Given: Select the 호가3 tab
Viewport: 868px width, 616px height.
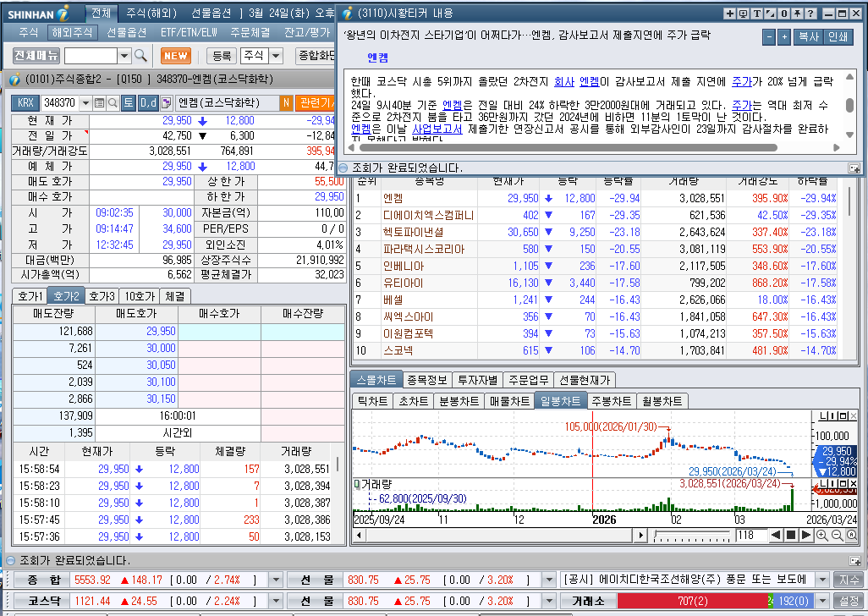Looking at the screenshot, I should (x=102, y=297).
